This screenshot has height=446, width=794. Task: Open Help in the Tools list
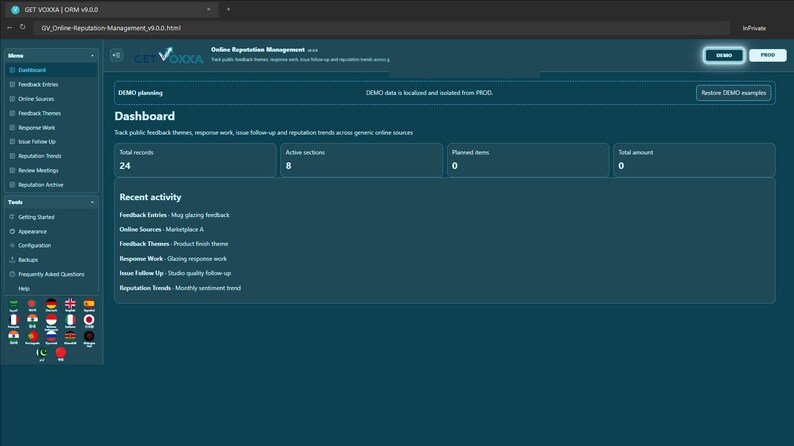point(51,289)
